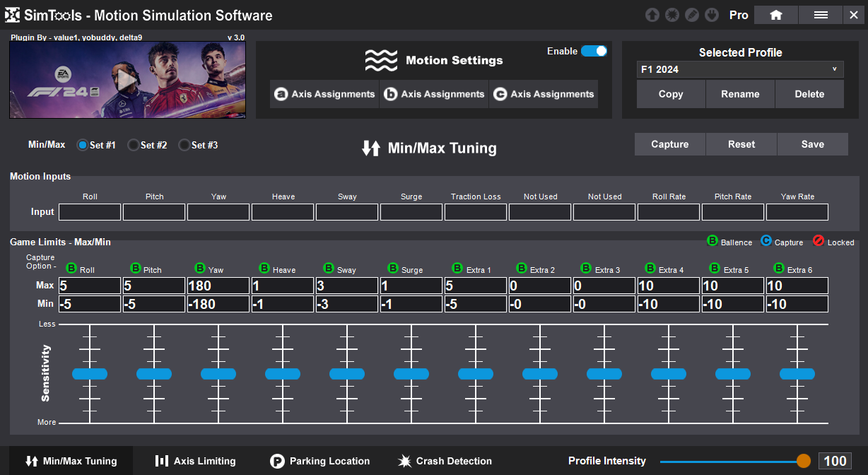Click the crash burst status icon
This screenshot has width=868, height=475.
(x=672, y=15)
